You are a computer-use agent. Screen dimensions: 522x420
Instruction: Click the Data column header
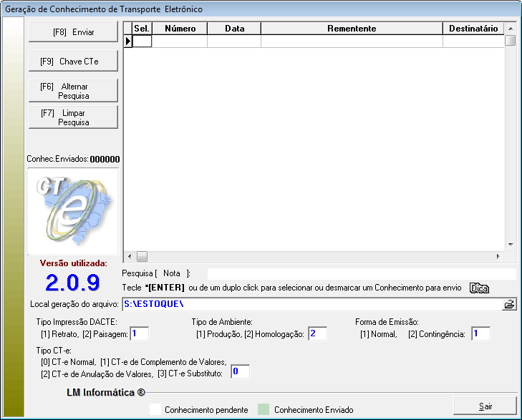(x=234, y=29)
